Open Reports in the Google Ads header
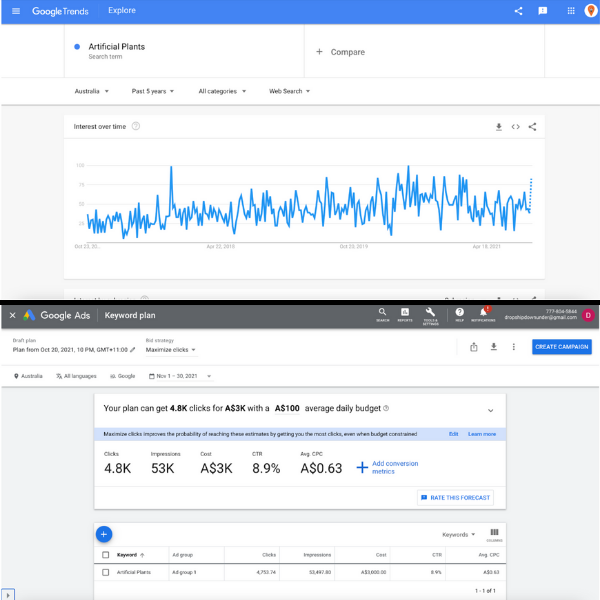 click(x=405, y=315)
